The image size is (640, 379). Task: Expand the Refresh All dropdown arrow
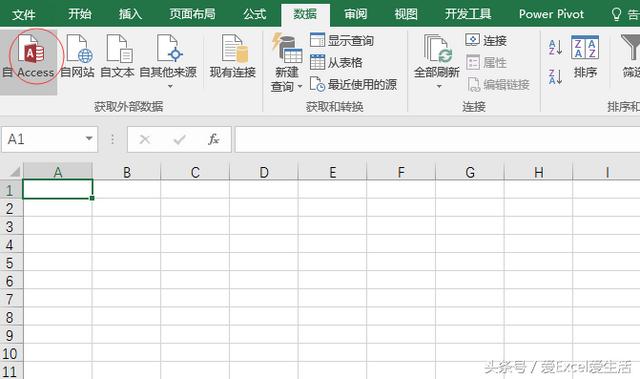(439, 86)
